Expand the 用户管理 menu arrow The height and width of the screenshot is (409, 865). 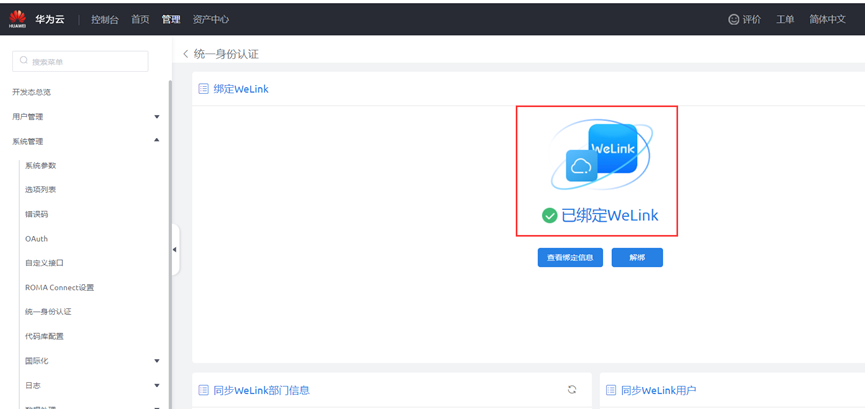(x=157, y=117)
